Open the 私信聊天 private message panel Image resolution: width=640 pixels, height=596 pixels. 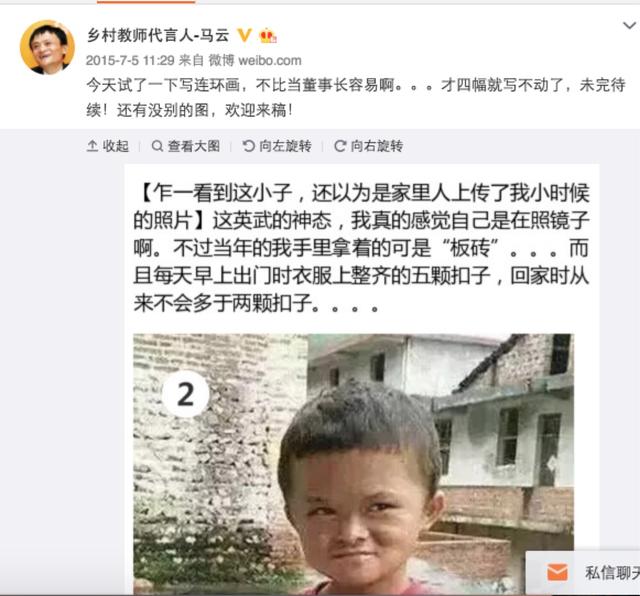tap(583, 573)
